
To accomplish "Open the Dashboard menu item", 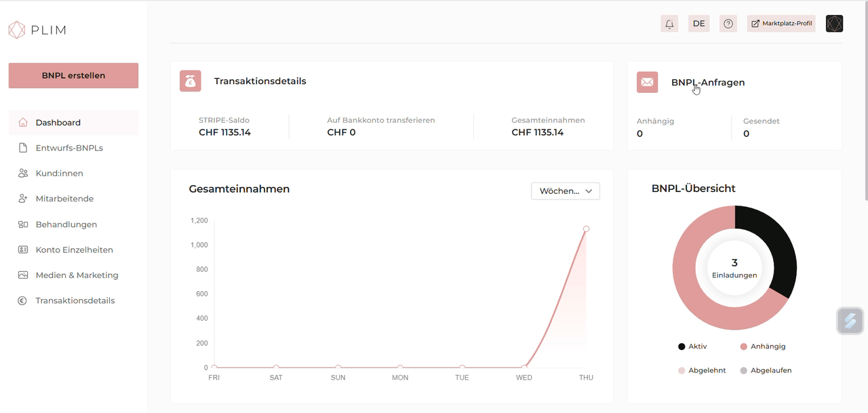I will pos(73,123).
